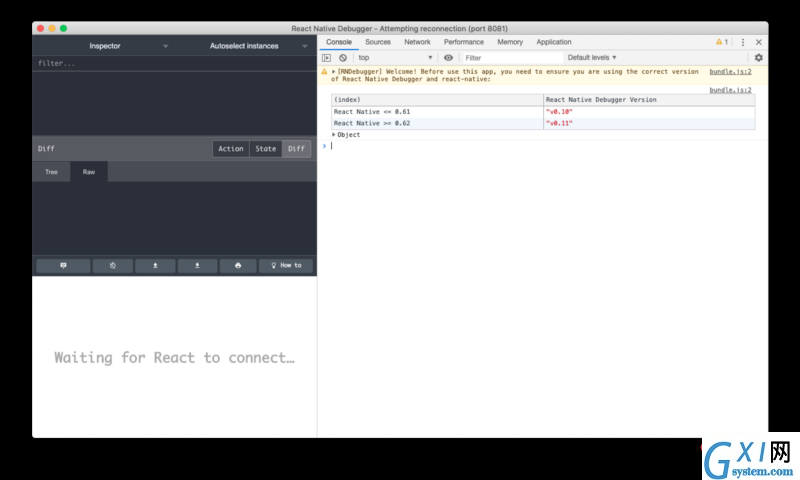The image size is (800, 480).
Task: Click the yellow minimize window button
Action: click(52, 29)
